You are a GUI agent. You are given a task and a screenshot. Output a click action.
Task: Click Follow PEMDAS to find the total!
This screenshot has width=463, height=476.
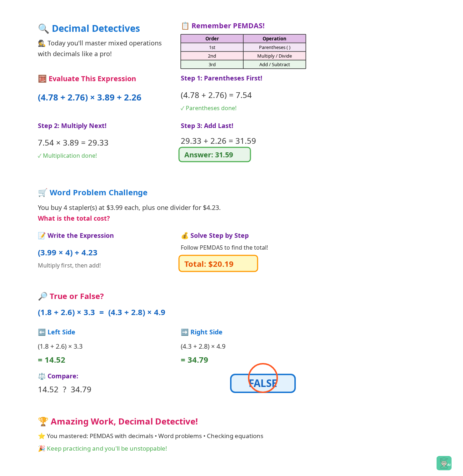[224, 247]
